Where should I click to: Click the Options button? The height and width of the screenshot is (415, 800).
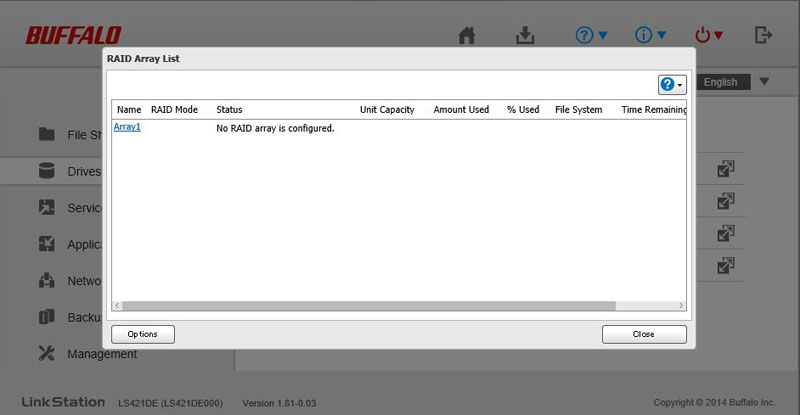143,334
